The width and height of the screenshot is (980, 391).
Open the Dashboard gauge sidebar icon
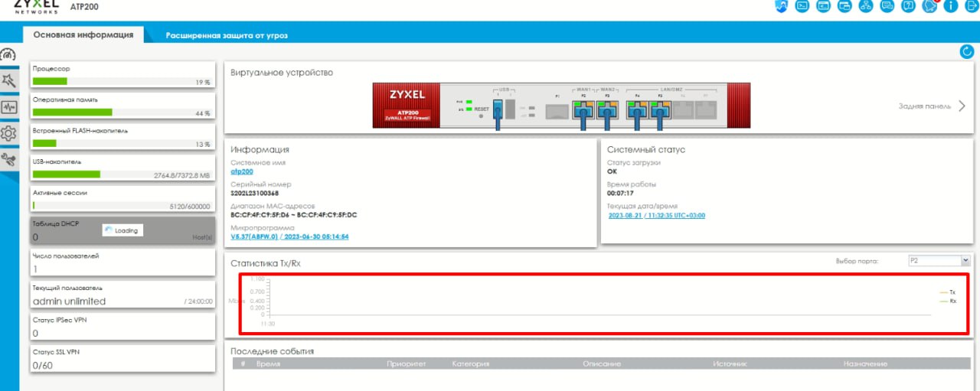pos(8,55)
